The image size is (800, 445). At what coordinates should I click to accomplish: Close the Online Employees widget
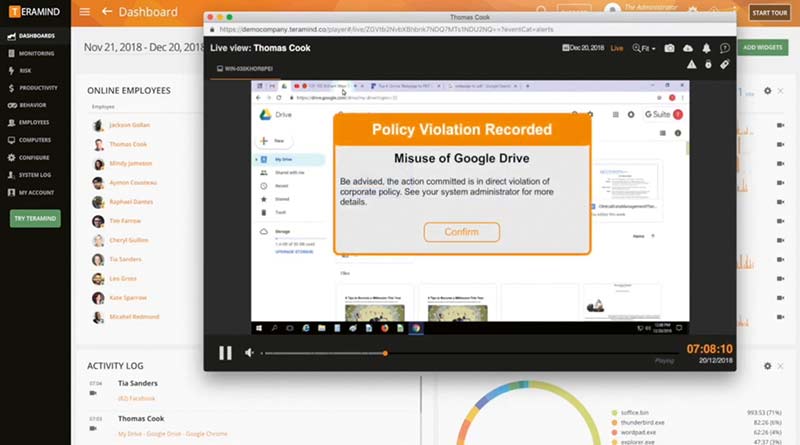click(781, 91)
